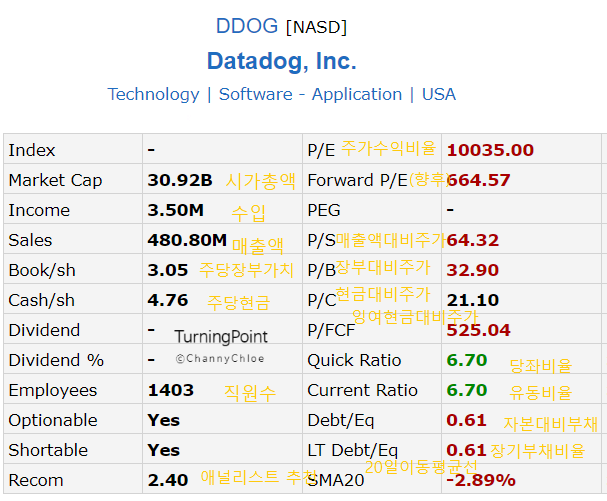Click the Cash/sh label
Viewport: 607px width, 501px height.
pos(41,300)
